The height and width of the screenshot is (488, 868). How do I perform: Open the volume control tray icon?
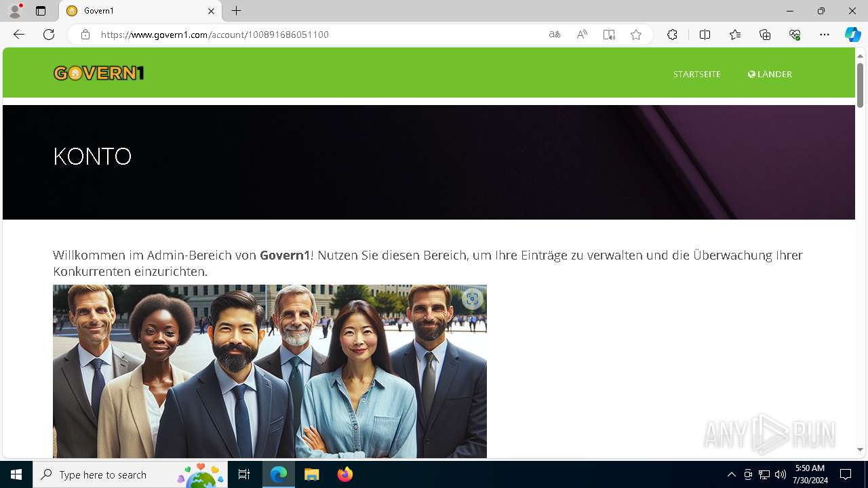tap(781, 474)
